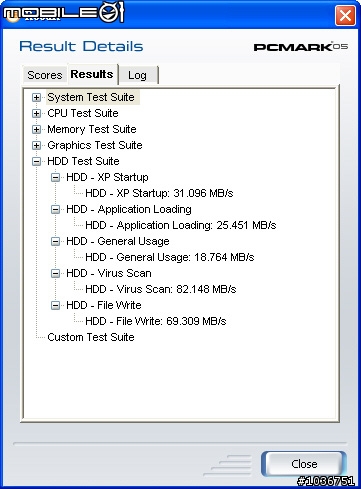361x489 pixels.
Task: Expand the CPU Test Suite node
Action: (36, 113)
